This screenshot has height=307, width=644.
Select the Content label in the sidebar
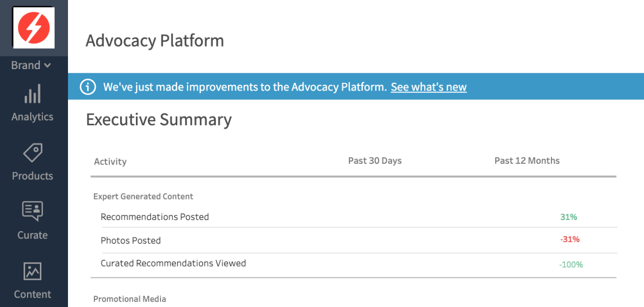[x=32, y=294]
